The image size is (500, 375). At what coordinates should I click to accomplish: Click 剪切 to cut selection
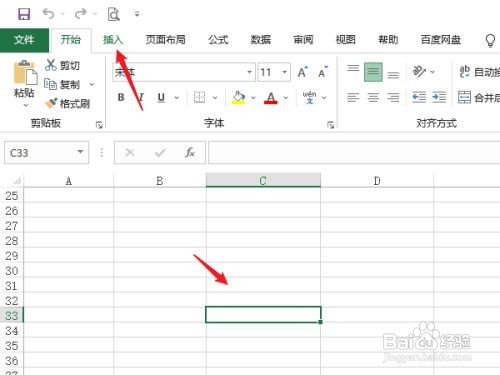63,65
